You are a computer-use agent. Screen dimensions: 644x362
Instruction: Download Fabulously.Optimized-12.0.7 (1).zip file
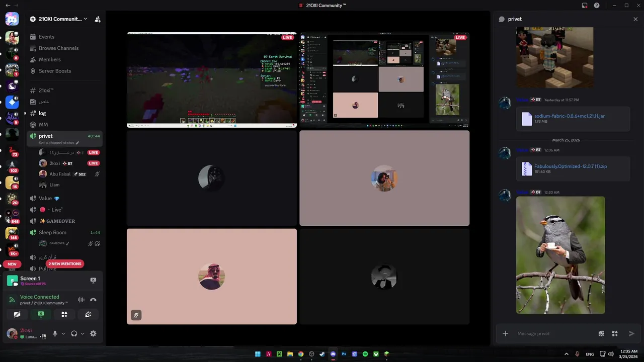pos(571,166)
